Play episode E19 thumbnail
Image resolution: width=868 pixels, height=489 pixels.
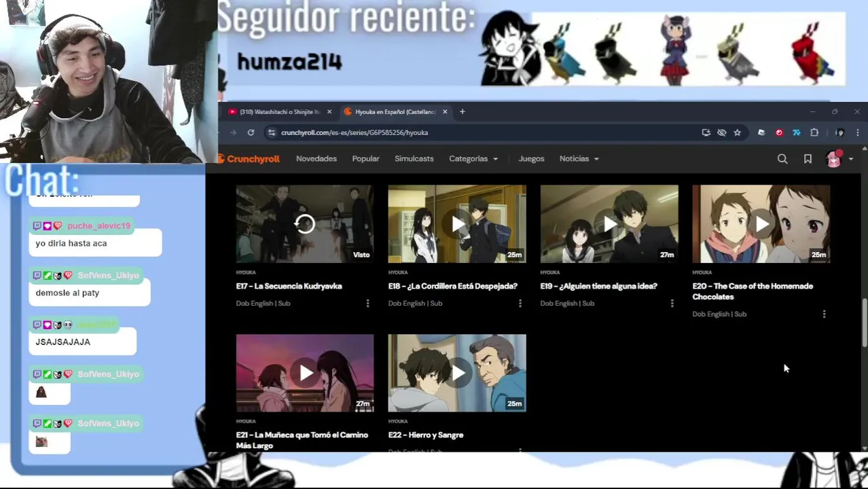[609, 223]
